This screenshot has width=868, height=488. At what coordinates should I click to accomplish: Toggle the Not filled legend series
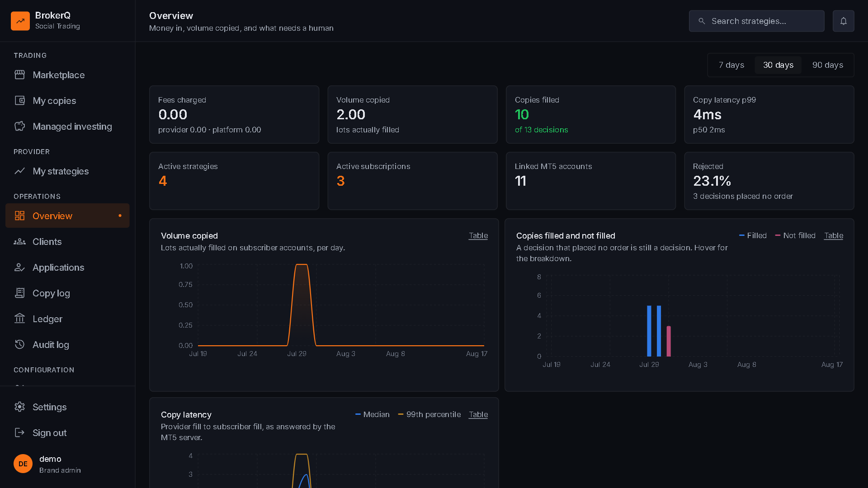(x=795, y=235)
